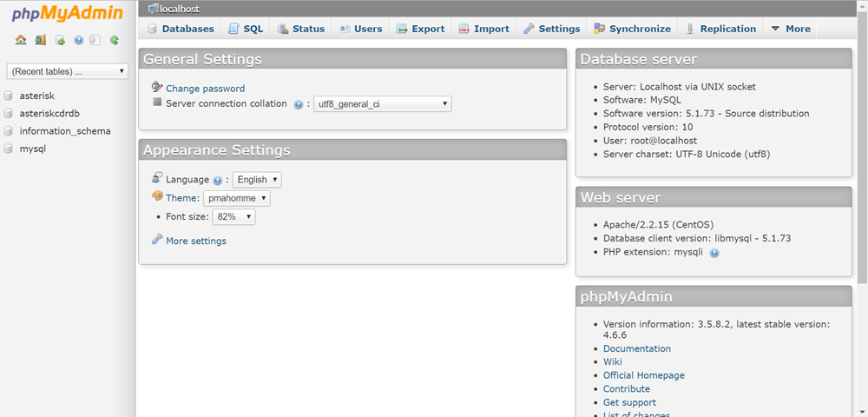Viewport: 868px width, 417px height.
Task: Click the Theme palette icon
Action: [x=157, y=196]
